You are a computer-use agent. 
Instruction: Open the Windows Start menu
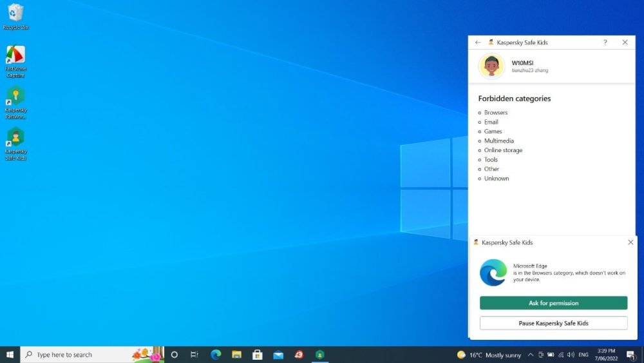10,355
